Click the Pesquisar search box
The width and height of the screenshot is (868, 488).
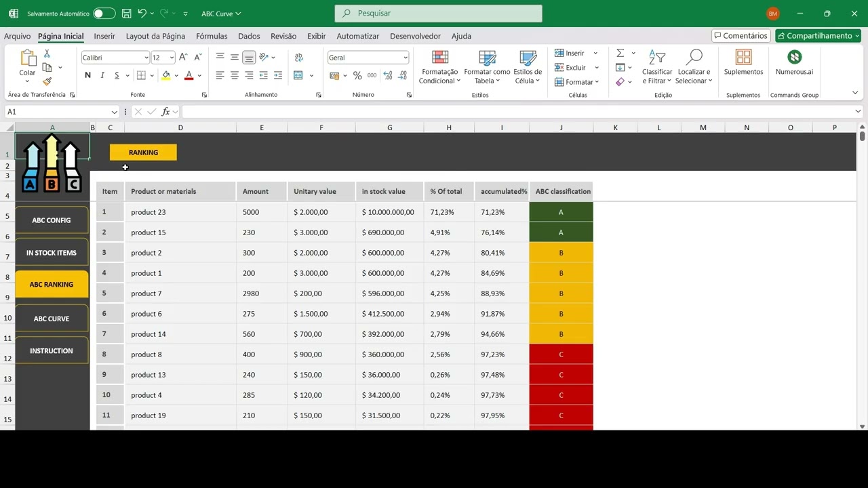tap(439, 14)
